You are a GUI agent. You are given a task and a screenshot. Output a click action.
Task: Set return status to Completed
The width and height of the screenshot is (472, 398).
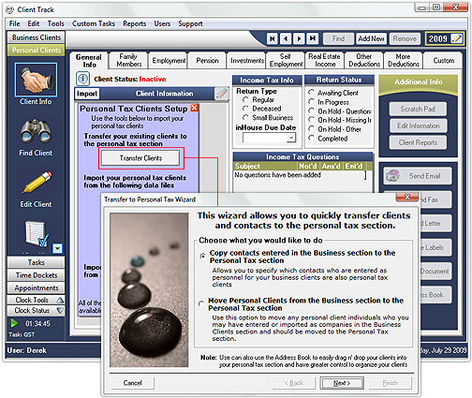pos(311,138)
